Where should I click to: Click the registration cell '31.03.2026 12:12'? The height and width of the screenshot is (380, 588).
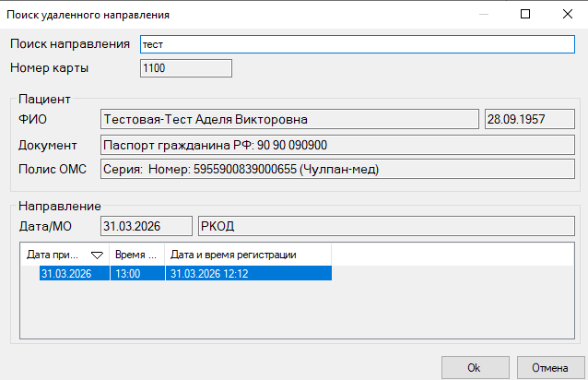(247, 273)
